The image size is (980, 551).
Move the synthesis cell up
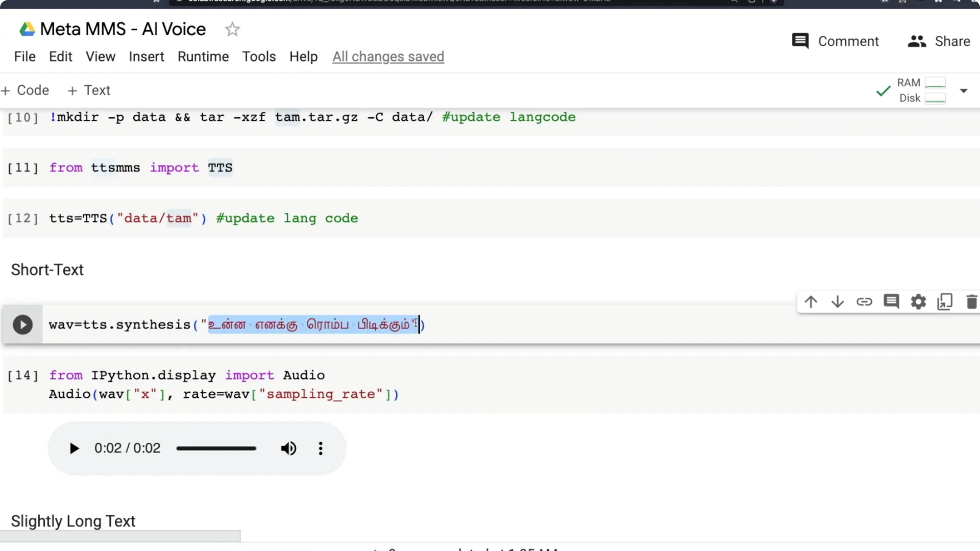point(811,302)
